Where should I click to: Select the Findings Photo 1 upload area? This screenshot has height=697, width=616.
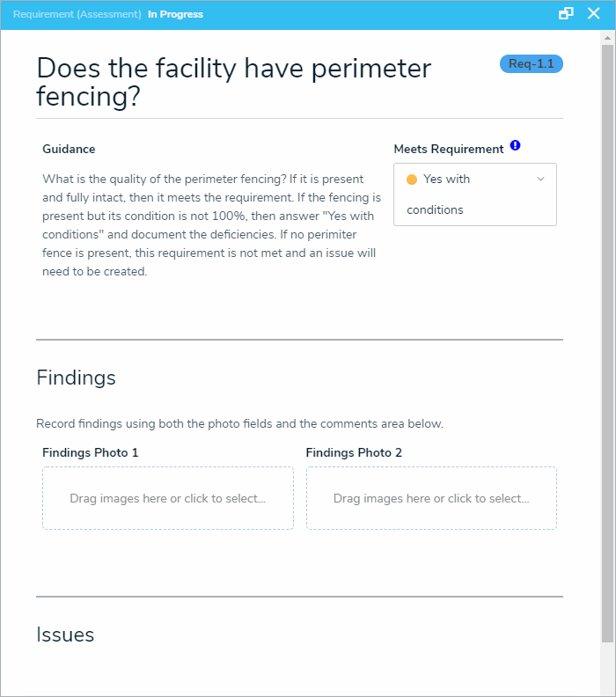(x=167, y=498)
